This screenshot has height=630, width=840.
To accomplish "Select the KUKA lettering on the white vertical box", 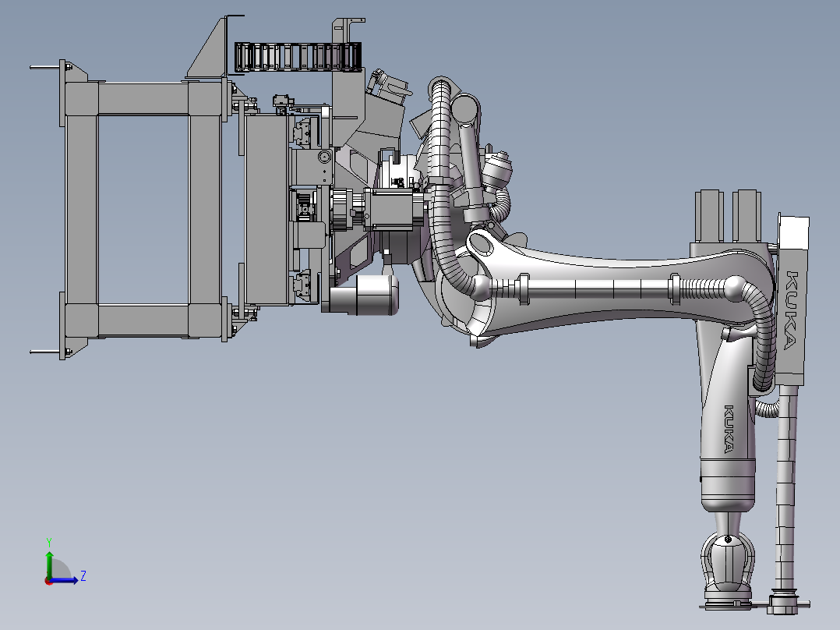I will [792, 310].
